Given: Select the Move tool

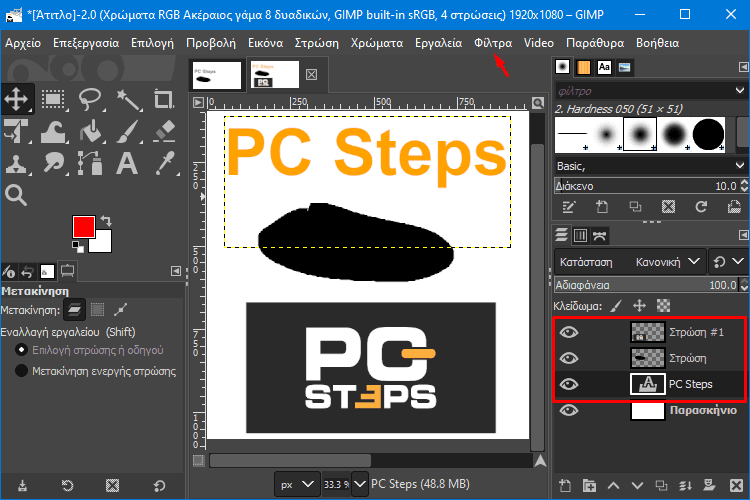Looking at the screenshot, I should pyautogui.click(x=17, y=99).
